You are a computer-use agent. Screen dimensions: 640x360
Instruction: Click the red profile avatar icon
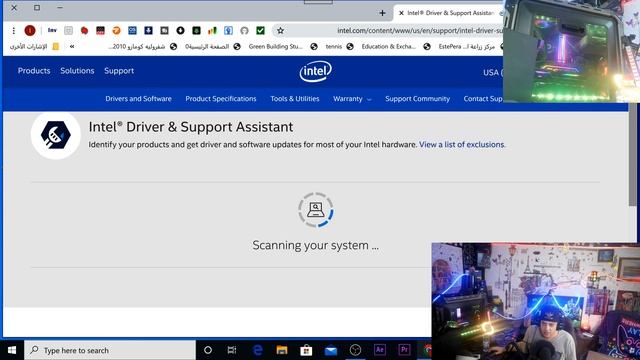click(x=30, y=31)
